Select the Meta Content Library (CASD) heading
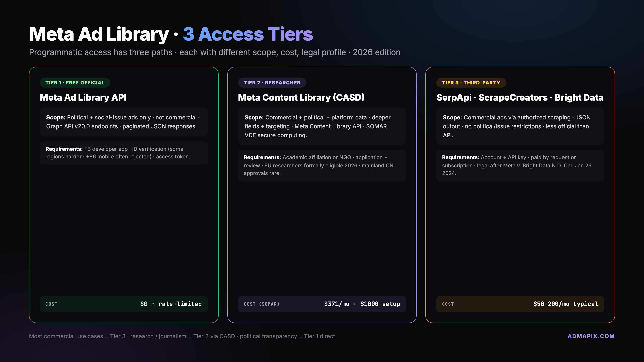Screen dimensions: 644x362 pyautogui.click(x=301, y=97)
